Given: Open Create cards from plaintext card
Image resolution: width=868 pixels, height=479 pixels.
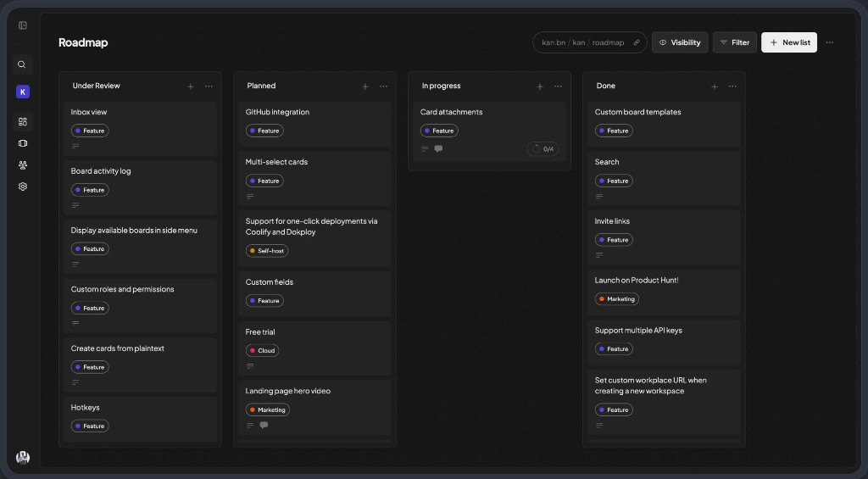Looking at the screenshot, I should [x=140, y=365].
